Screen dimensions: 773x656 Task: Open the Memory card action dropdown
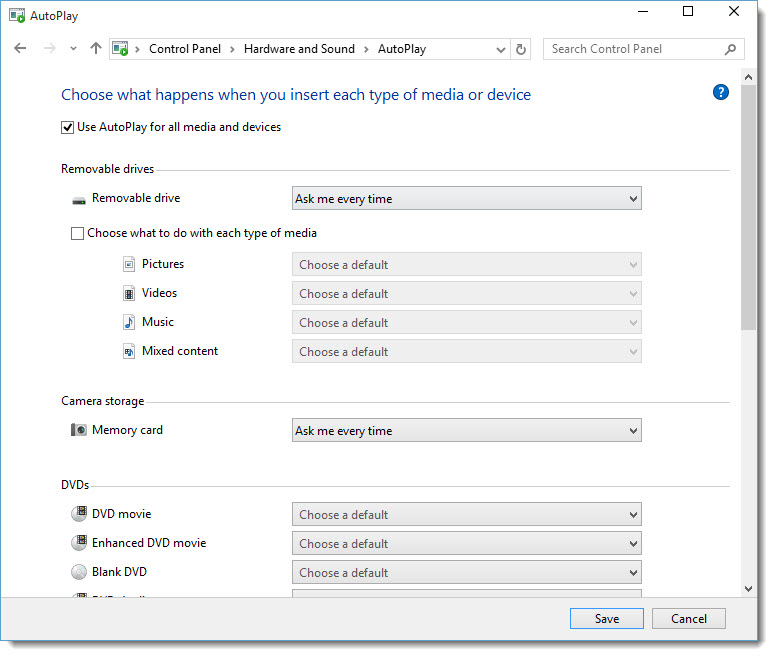coord(466,430)
